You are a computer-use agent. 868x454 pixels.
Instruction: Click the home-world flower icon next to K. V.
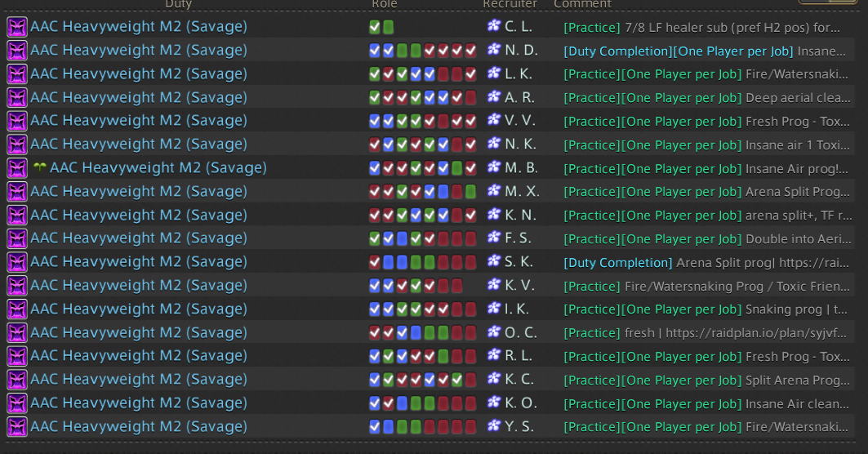coord(494,285)
